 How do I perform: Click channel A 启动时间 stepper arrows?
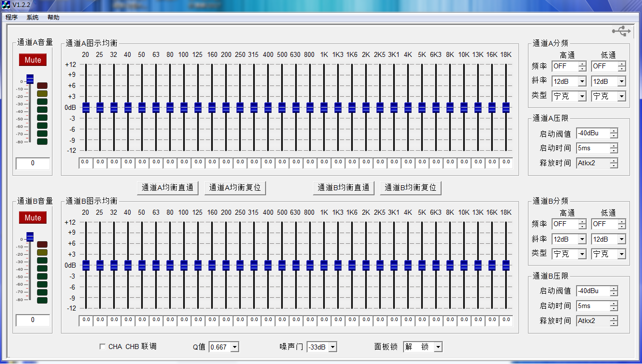(x=614, y=148)
